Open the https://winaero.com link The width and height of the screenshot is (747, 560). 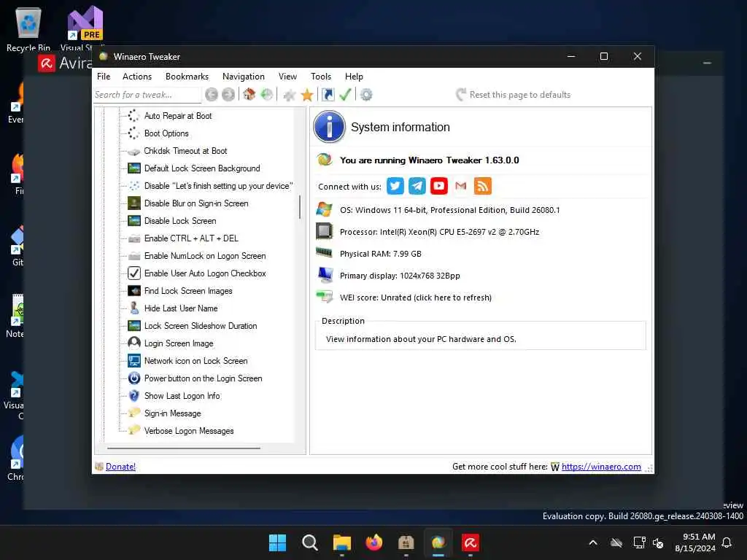coord(601,467)
